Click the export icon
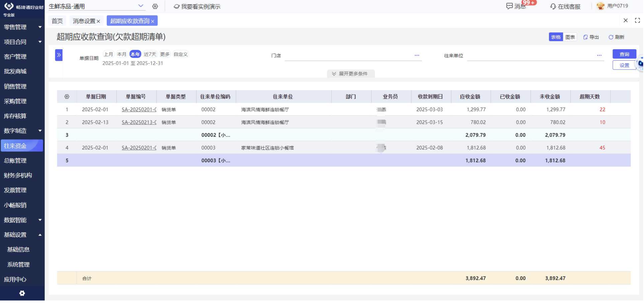 click(x=586, y=37)
